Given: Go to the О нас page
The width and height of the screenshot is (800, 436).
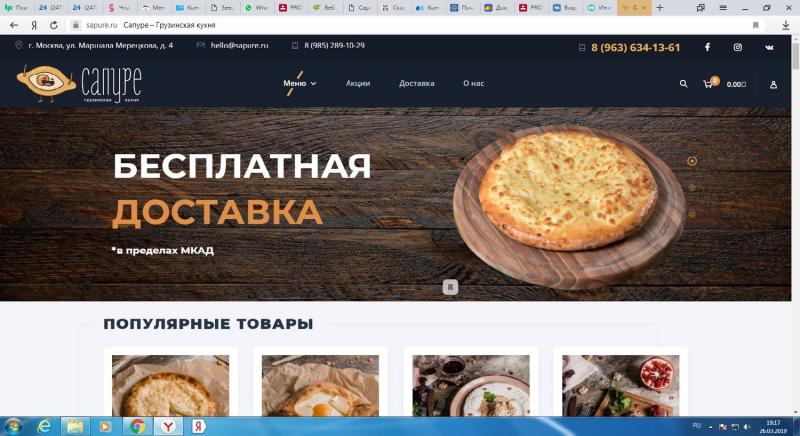Looking at the screenshot, I should tap(473, 83).
